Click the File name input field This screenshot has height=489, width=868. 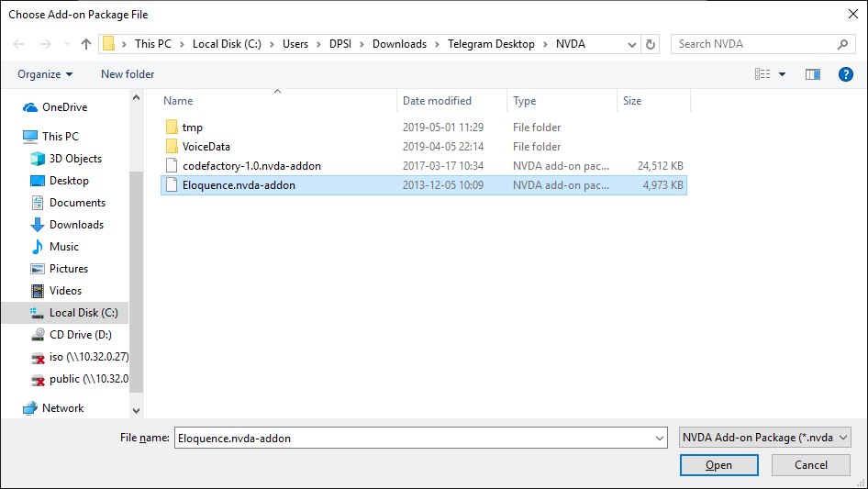pyautogui.click(x=414, y=438)
